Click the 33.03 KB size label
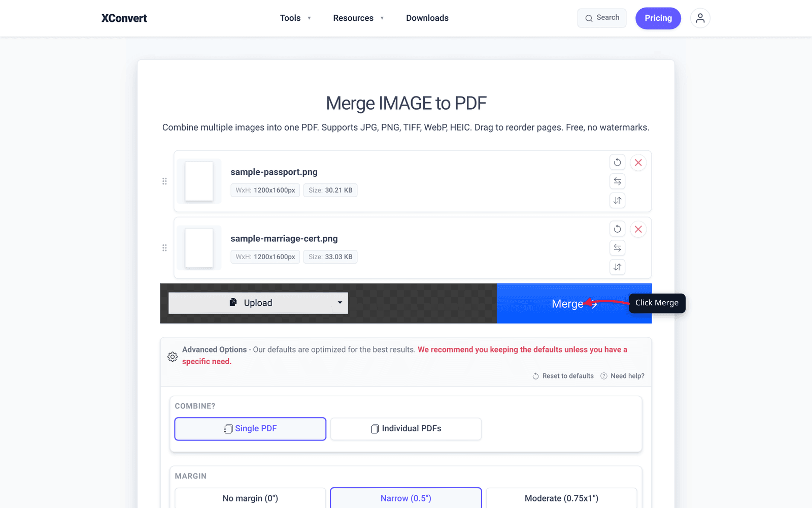This screenshot has width=812, height=508. click(330, 257)
